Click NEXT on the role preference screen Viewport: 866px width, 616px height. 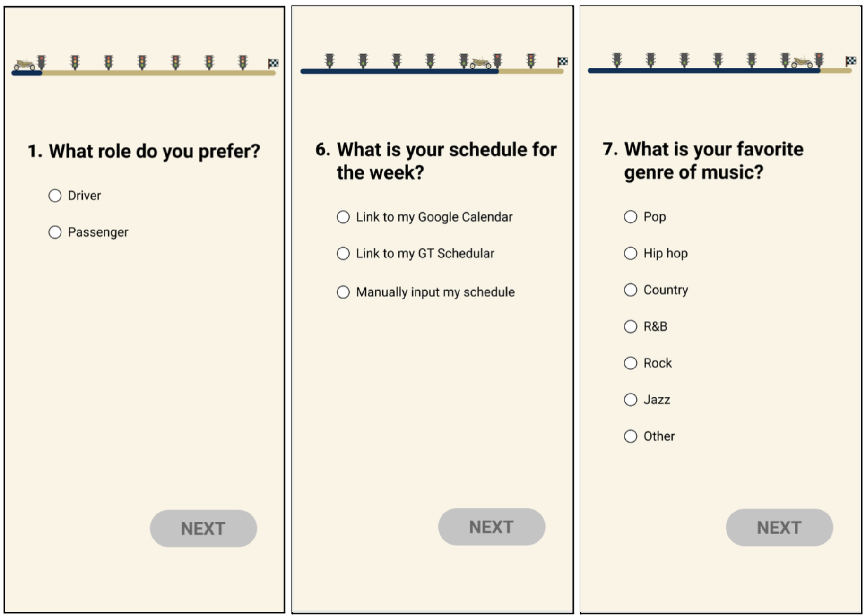pos(203,528)
